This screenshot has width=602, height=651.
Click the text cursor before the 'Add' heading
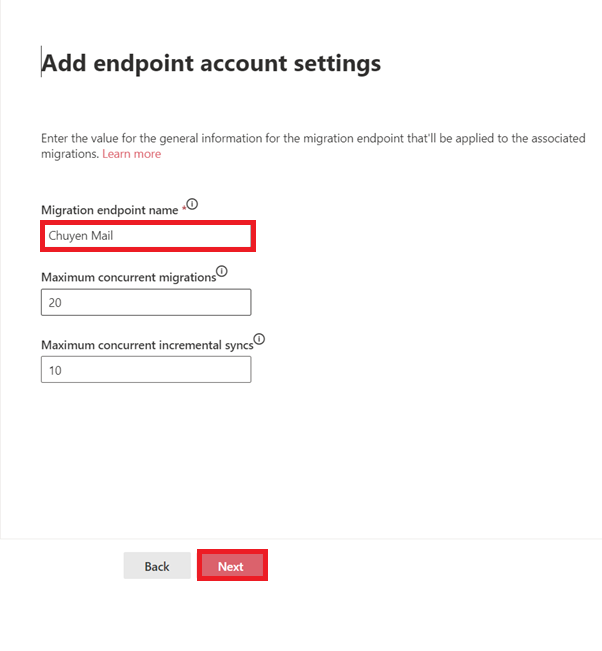41,63
